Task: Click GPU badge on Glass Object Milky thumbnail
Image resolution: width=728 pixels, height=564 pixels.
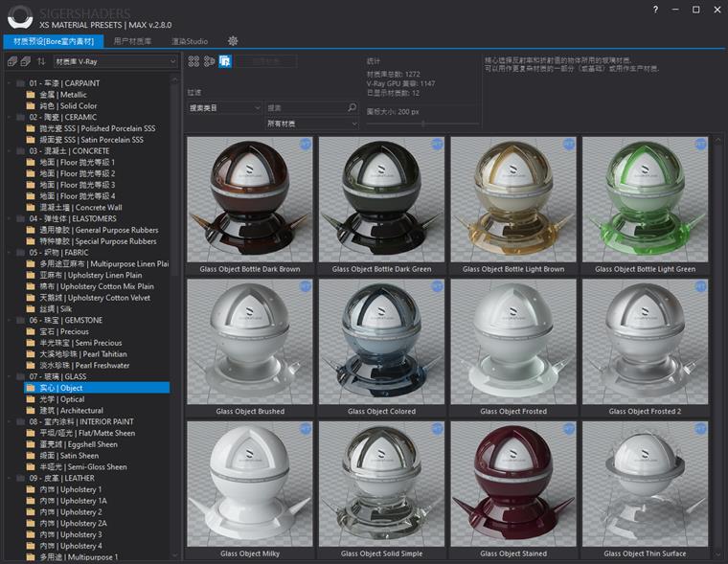Action: tap(306, 429)
